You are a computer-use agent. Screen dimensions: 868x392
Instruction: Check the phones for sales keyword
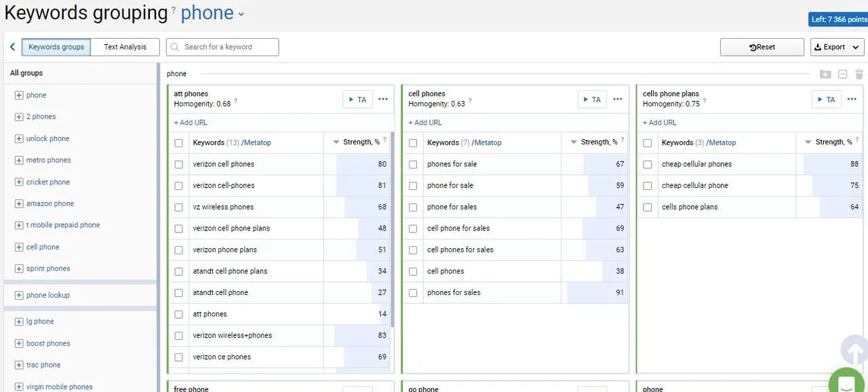tap(413, 293)
